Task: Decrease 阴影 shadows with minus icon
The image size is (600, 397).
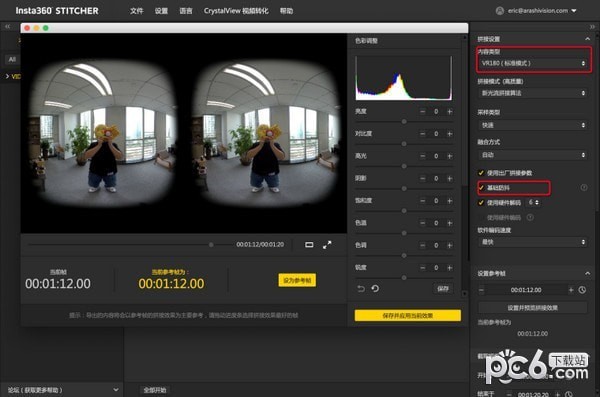Action: [x=422, y=178]
